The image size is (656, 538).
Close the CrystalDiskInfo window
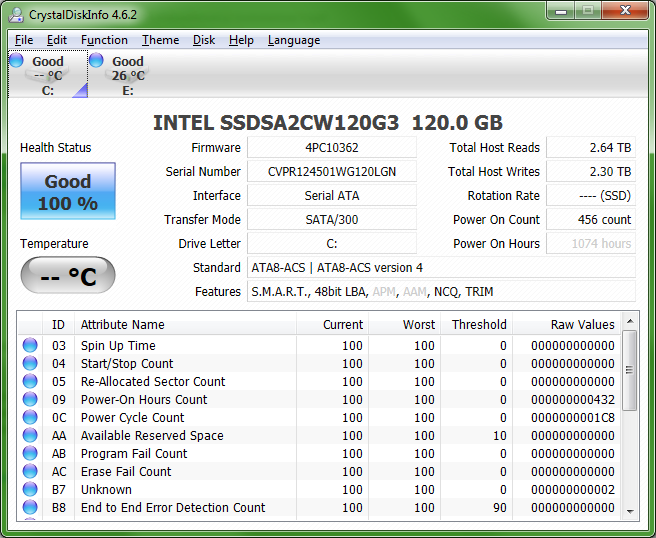[x=625, y=10]
